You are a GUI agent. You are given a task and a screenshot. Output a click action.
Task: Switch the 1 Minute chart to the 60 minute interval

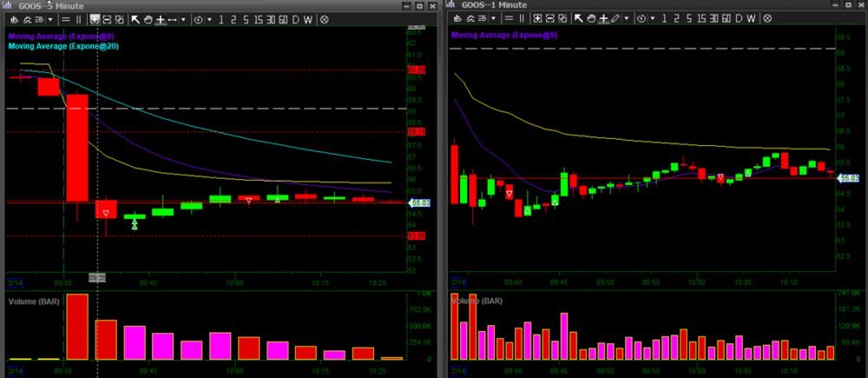(x=725, y=18)
